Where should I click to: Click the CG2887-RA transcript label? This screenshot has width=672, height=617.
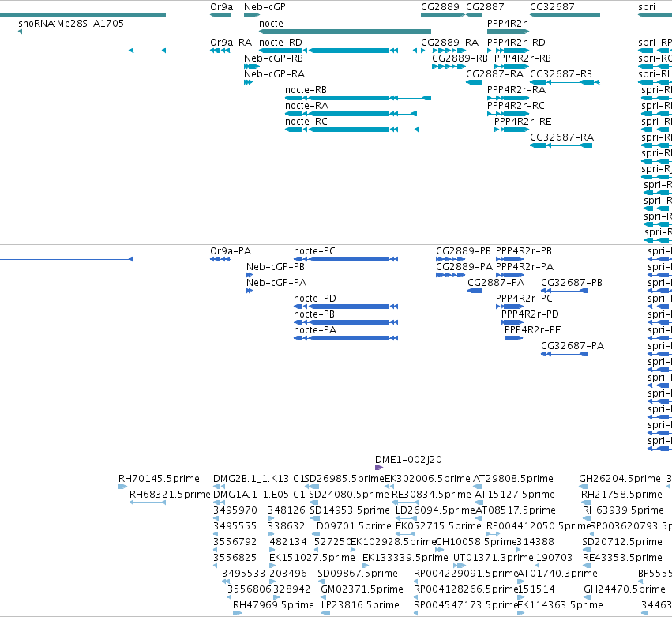click(x=494, y=74)
